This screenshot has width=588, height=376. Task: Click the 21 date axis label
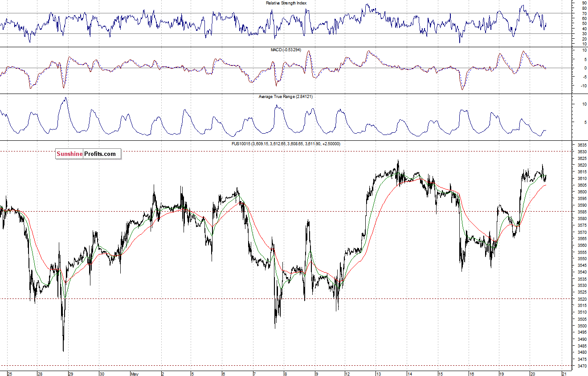pos(564,374)
